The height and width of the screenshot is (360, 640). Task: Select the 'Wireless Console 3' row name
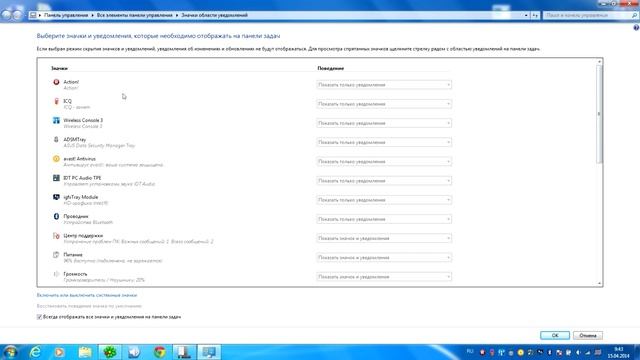(83, 120)
